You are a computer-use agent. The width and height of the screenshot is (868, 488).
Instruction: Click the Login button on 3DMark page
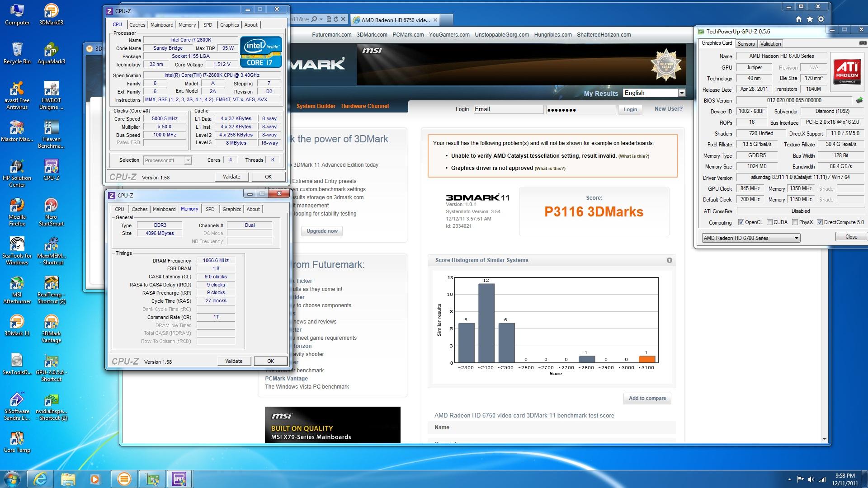tap(630, 109)
